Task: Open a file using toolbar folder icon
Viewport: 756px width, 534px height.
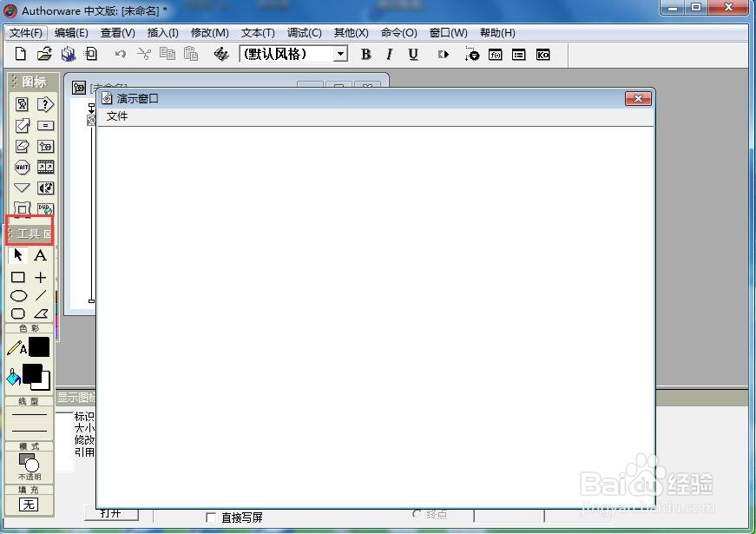Action: 44,54
